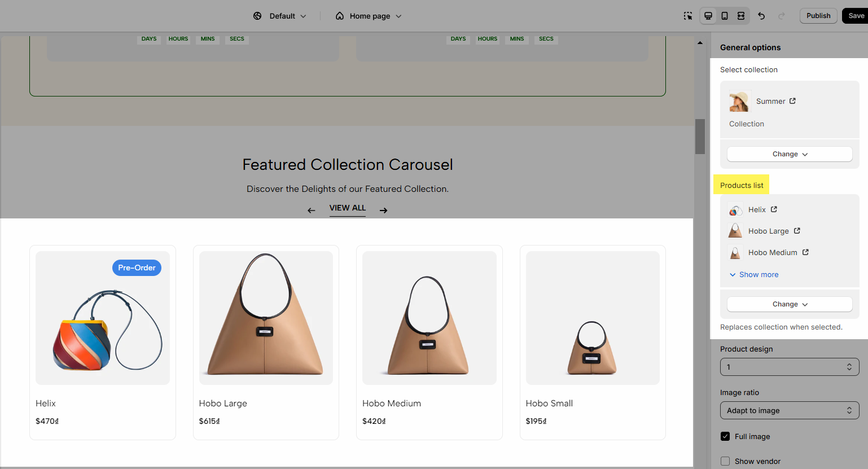Activate the inspector selection tool icon
This screenshot has height=469, width=868.
[x=688, y=16]
